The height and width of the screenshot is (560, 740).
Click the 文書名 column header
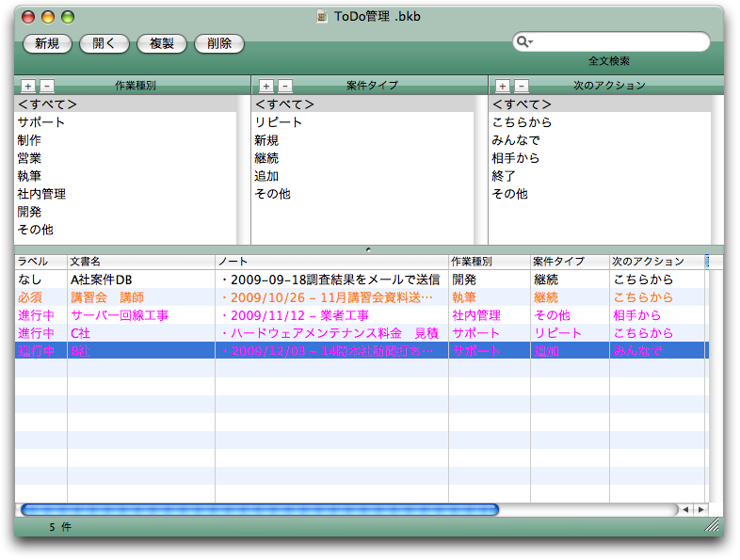pos(141,261)
